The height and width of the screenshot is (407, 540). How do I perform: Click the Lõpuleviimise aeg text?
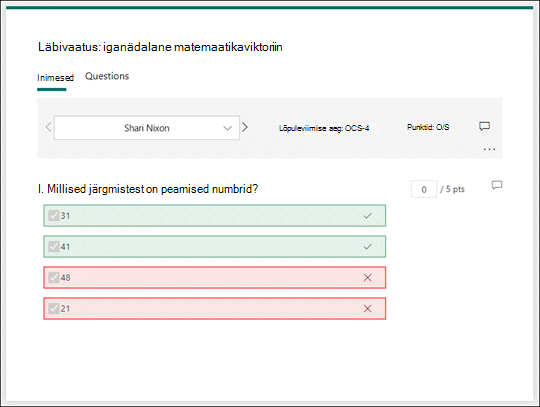[x=324, y=128]
